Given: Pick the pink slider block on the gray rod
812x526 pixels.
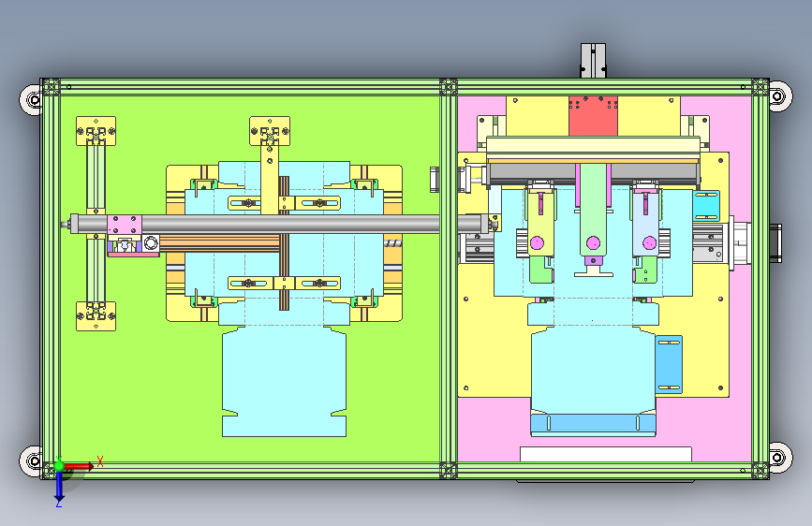Looking at the screenshot, I should 125,225.
